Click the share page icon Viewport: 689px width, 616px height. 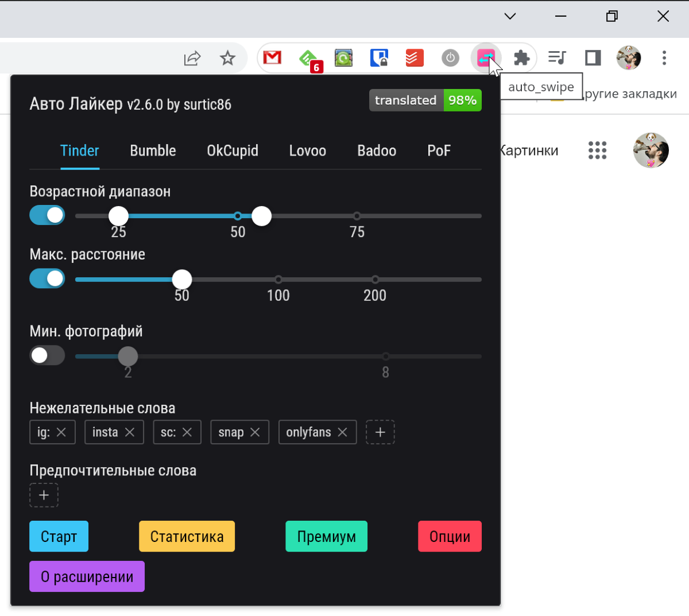pos(192,58)
